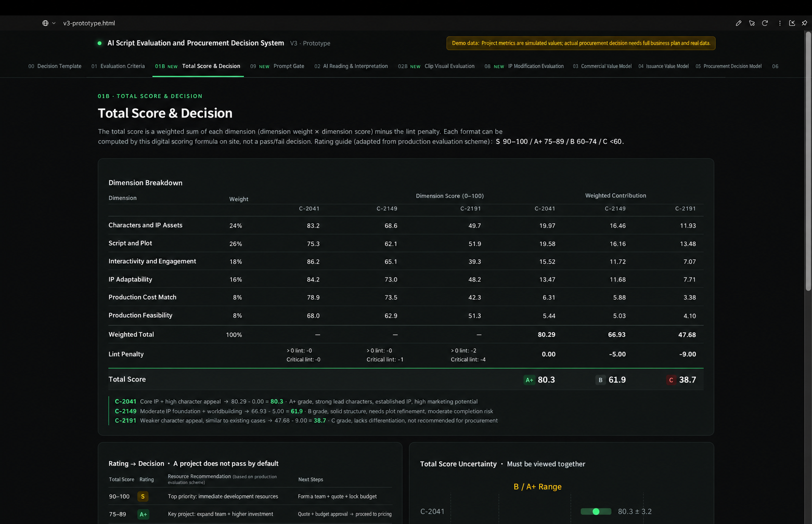The image size is (812, 524).
Task: Click the B grade badge beside 61.9
Action: (600, 380)
